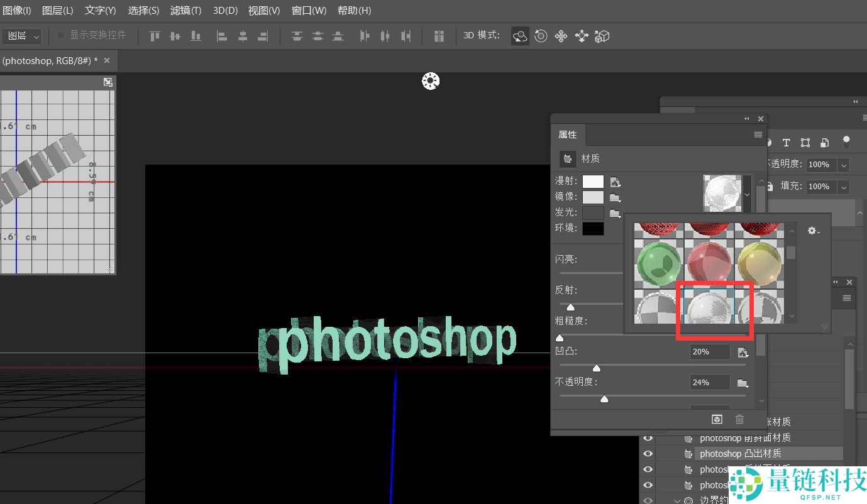The image size is (867, 504).
Task: Open the 3D(D) menu
Action: click(x=225, y=11)
